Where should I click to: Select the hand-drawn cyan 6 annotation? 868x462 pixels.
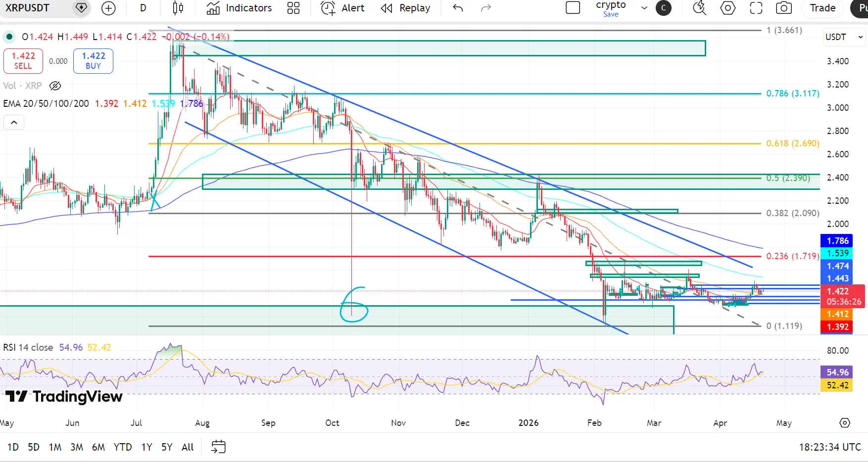point(354,304)
